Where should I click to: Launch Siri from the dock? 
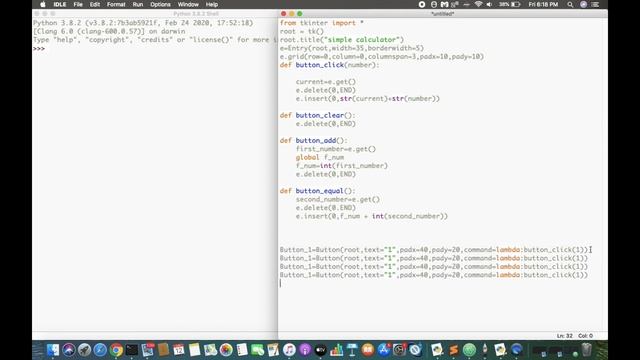click(x=69, y=350)
